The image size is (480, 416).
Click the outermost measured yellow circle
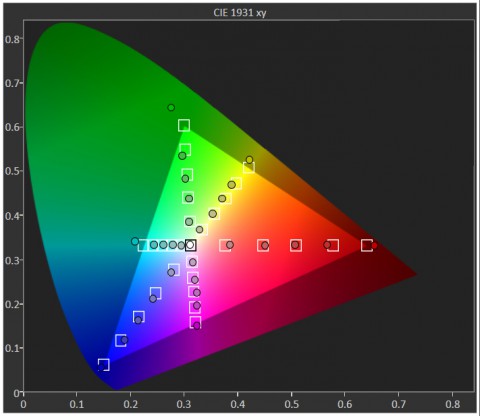click(249, 160)
